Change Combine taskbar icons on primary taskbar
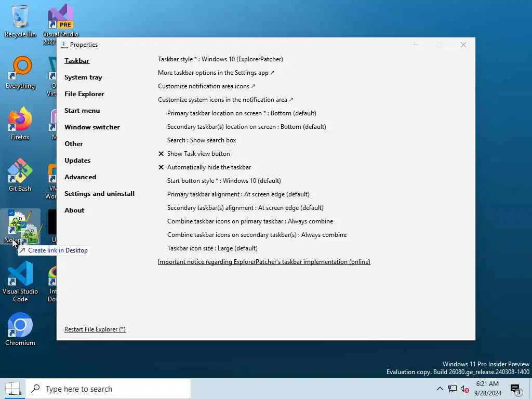532x399 pixels. point(250,221)
